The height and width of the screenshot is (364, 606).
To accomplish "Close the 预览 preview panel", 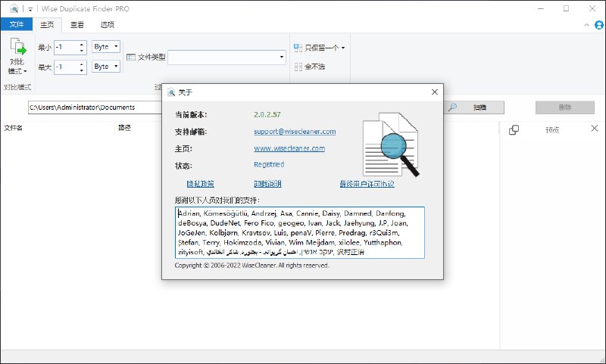I will 594,129.
